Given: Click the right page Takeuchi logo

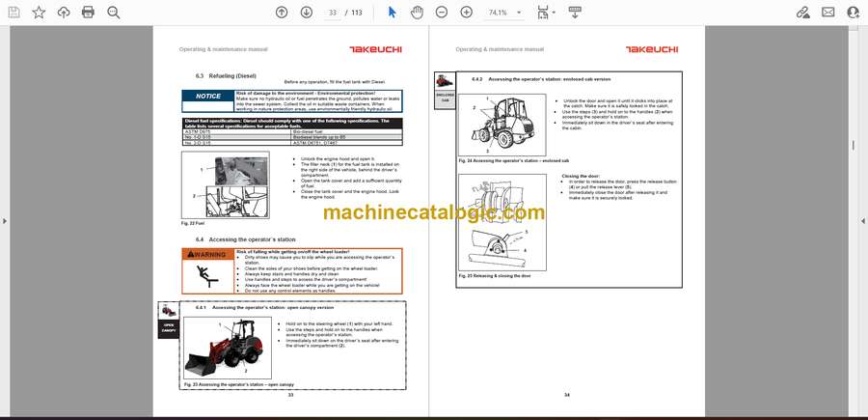Looking at the screenshot, I should pos(652,49).
